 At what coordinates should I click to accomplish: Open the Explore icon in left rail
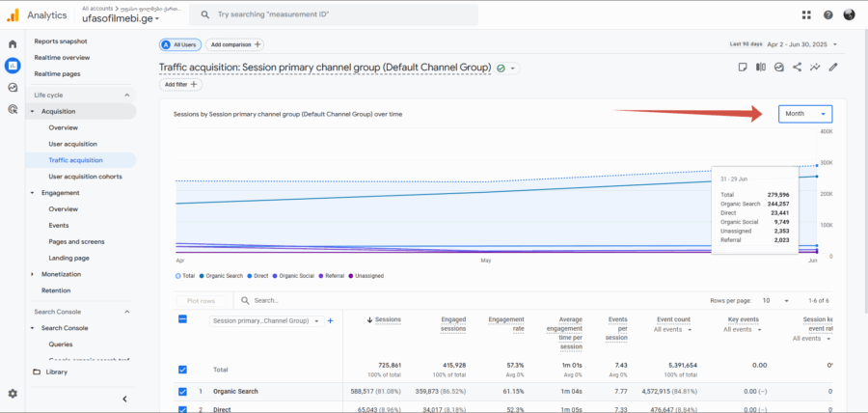[x=13, y=88]
